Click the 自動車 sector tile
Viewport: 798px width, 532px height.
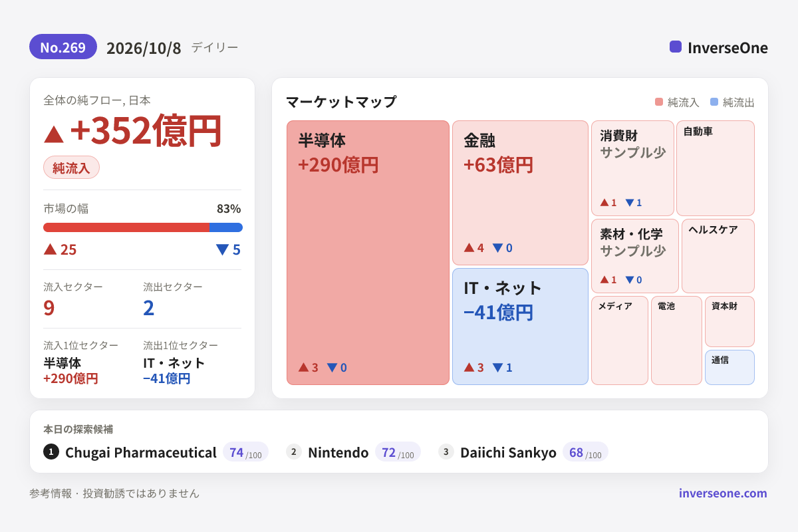click(x=716, y=168)
